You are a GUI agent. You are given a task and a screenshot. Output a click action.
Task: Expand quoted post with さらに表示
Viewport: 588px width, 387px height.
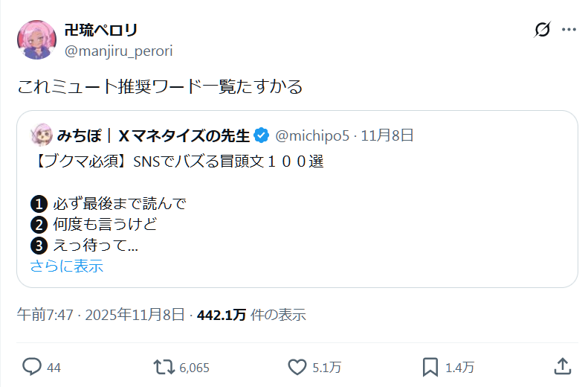(66, 266)
